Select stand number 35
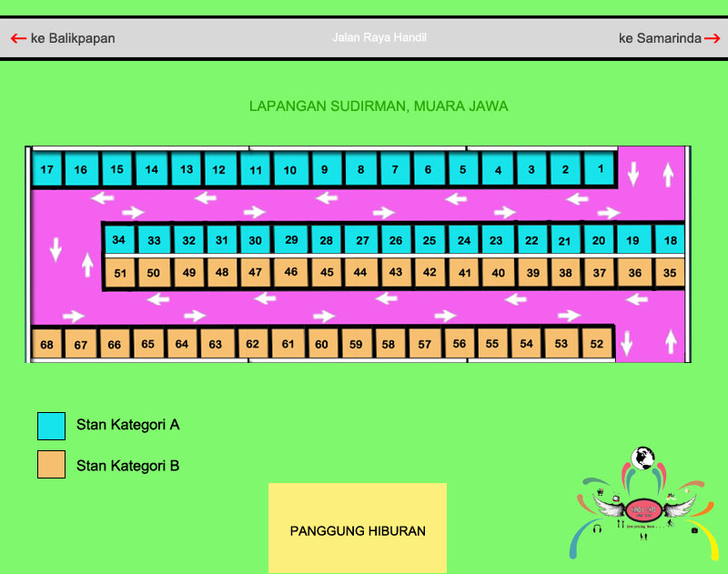 [x=670, y=273]
